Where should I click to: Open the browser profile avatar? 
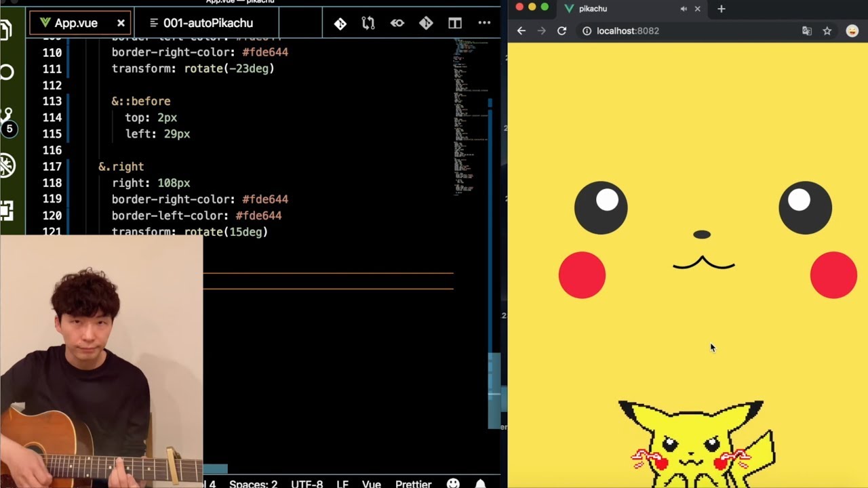point(852,30)
